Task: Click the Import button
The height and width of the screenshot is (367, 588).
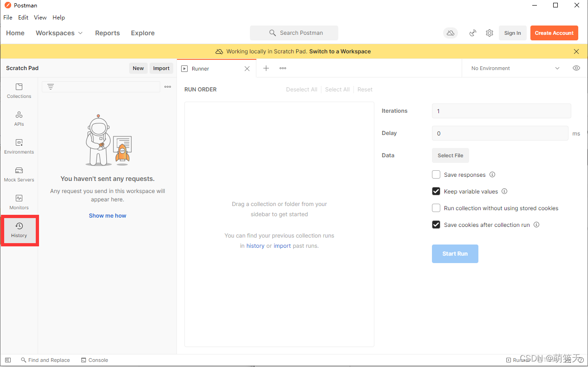Action: [161, 68]
